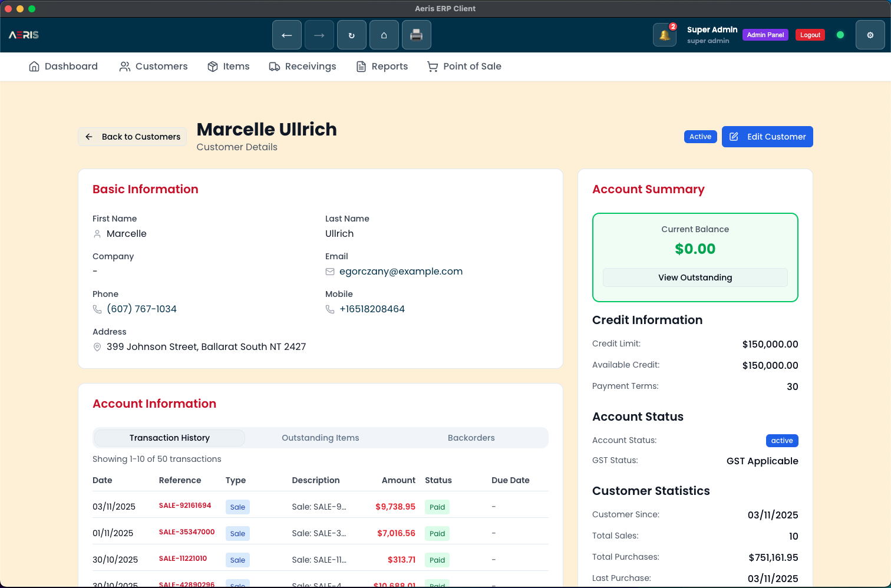The width and height of the screenshot is (891, 588).
Task: Click View Outstanding button
Action: [695, 278]
